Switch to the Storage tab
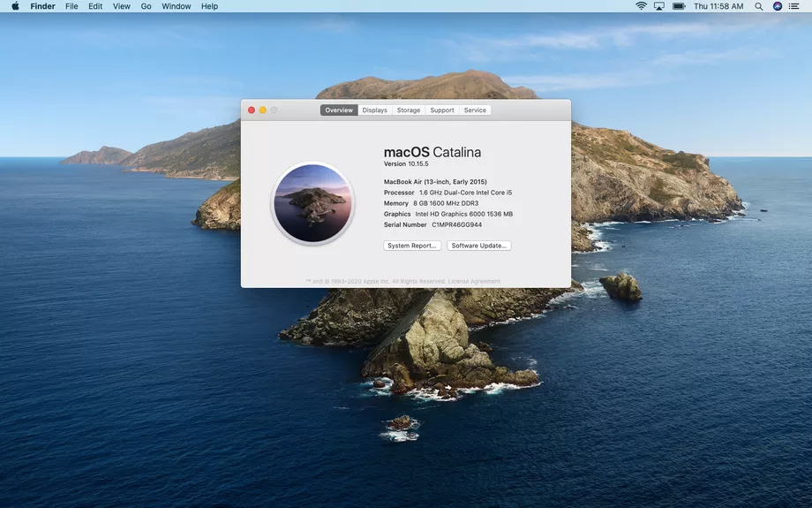The width and height of the screenshot is (812, 508). 409,110
